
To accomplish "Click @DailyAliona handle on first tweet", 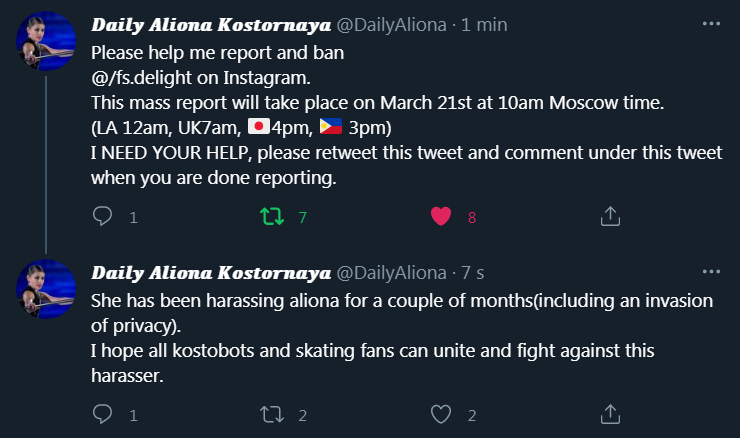I will tap(389, 24).
